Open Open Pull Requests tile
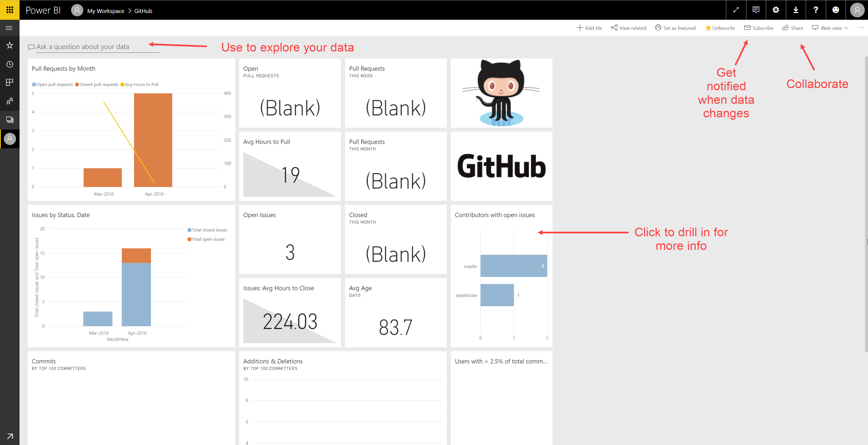868x445 pixels. coord(290,93)
